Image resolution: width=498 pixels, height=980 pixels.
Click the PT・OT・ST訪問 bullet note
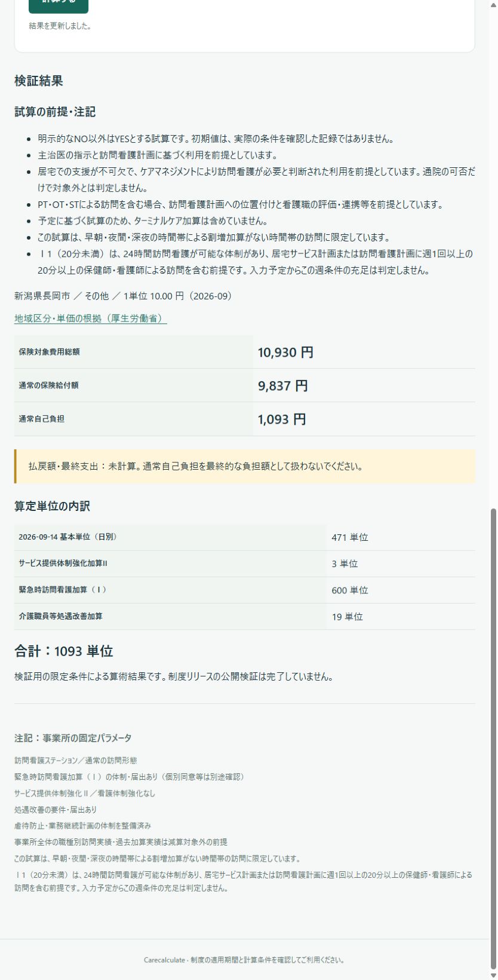pyautogui.click(x=241, y=204)
